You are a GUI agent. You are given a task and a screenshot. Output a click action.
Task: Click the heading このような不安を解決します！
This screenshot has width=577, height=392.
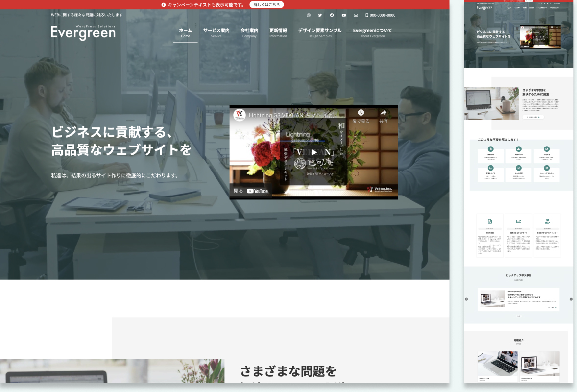tap(498, 140)
